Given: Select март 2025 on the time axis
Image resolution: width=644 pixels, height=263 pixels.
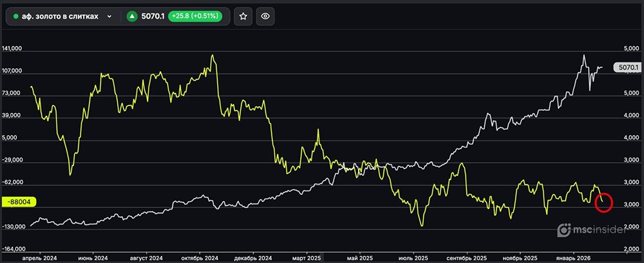Looking at the screenshot, I should point(307,258).
